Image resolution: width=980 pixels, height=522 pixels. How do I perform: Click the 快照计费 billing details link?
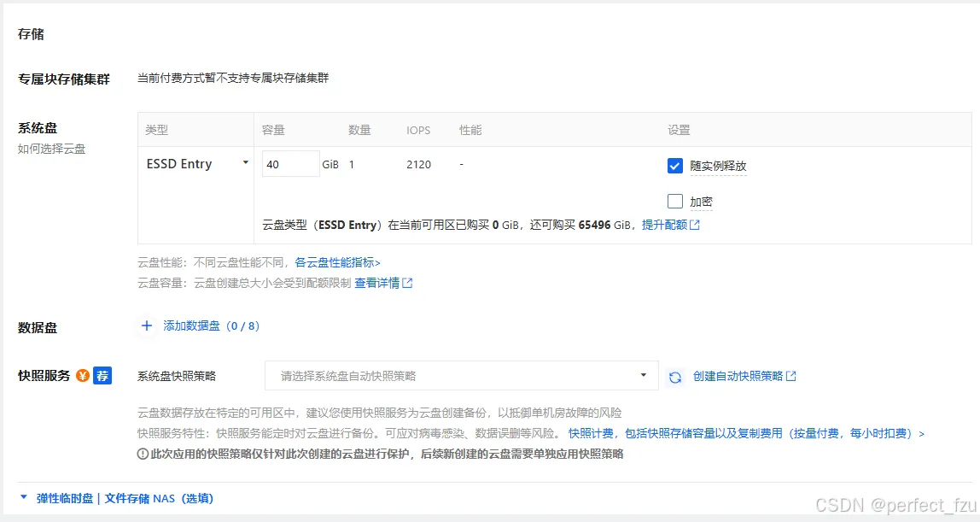[x=591, y=433]
